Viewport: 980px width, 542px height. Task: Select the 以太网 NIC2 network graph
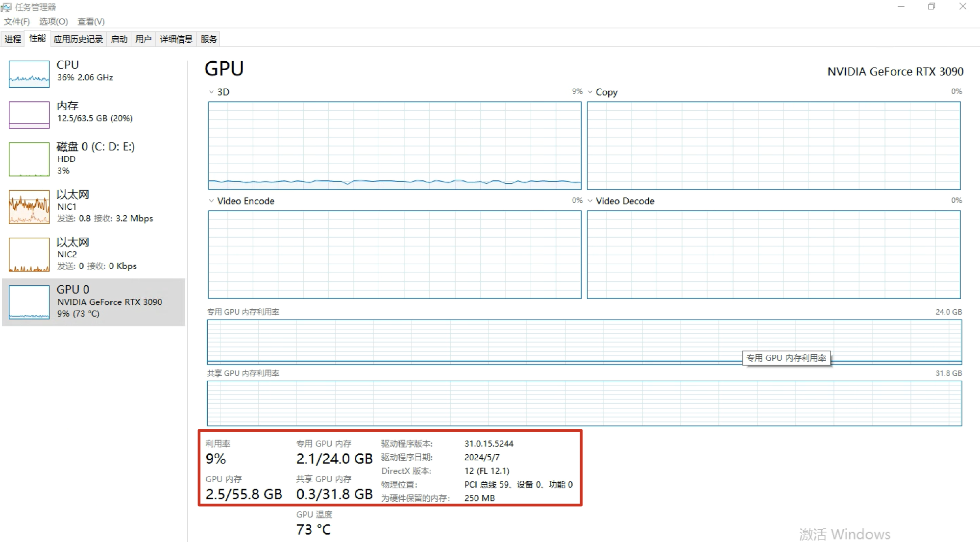coord(29,254)
